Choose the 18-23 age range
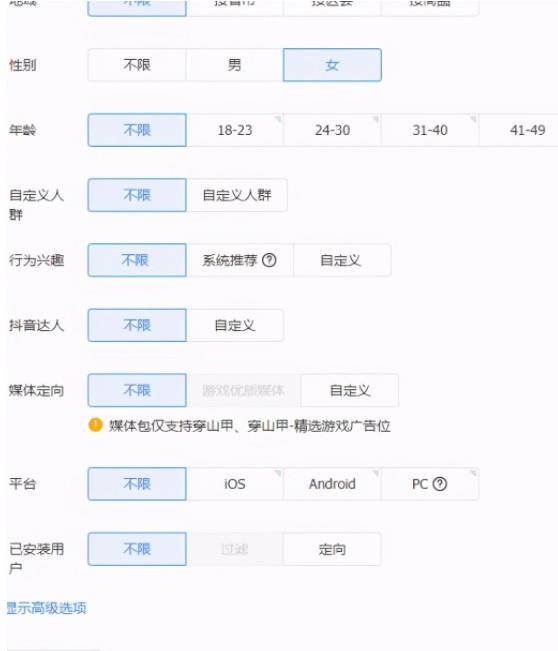This screenshot has height=651, width=558. pyautogui.click(x=235, y=130)
